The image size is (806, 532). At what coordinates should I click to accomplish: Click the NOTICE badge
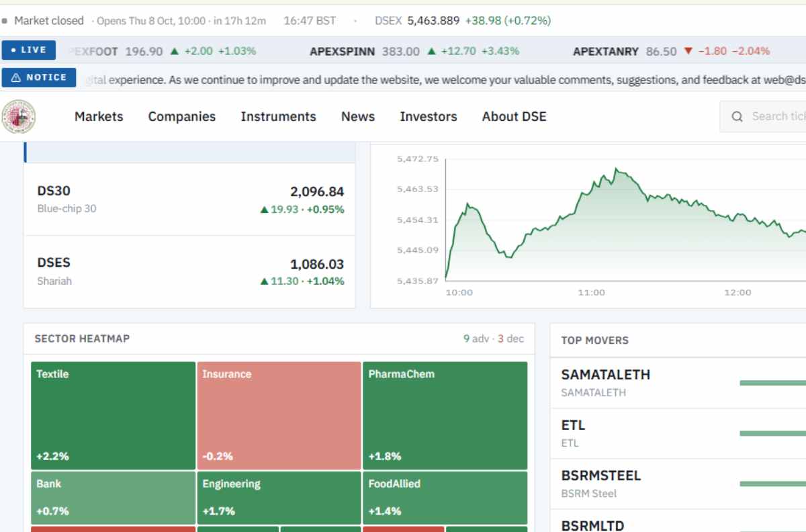(39, 78)
